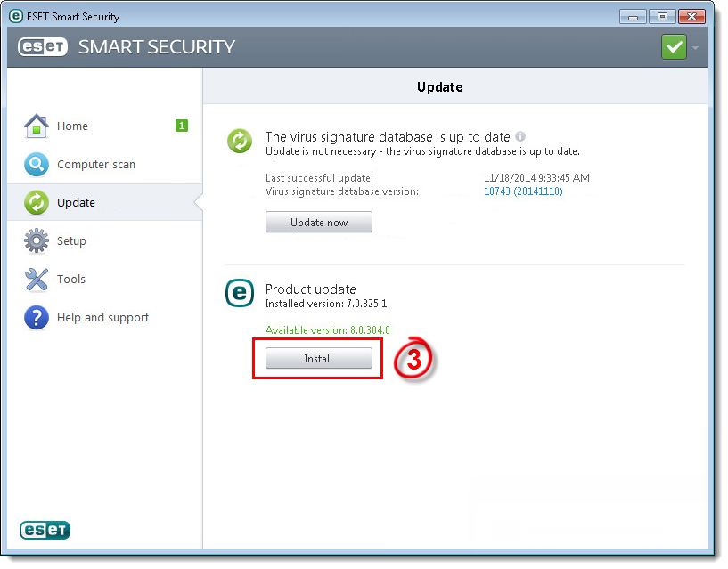
Task: Click the Product update ESET icon
Action: 239,293
